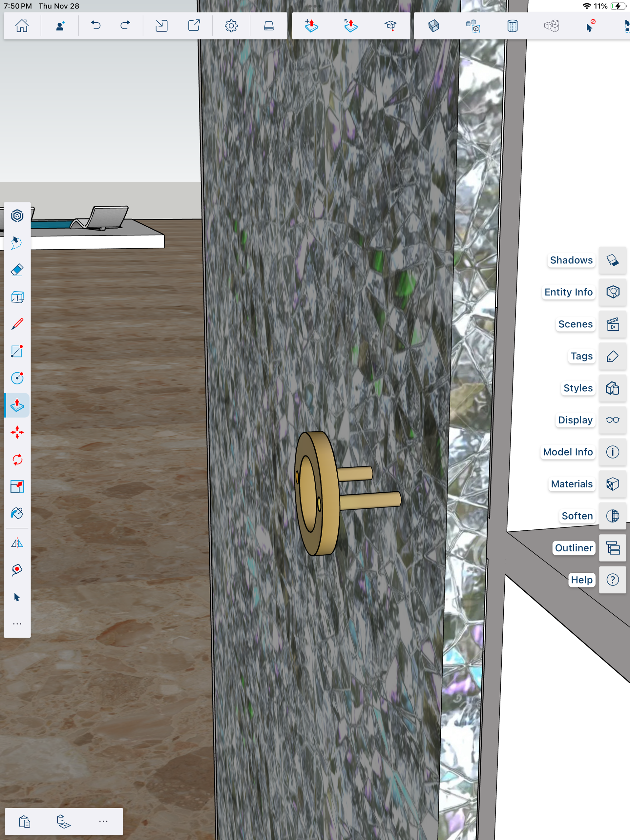Select the Paint Bucket tool
The height and width of the screenshot is (840, 630).
coord(17,513)
